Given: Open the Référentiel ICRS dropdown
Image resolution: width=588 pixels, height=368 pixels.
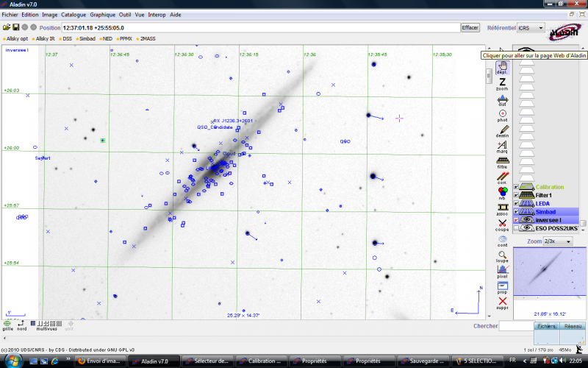Looking at the screenshot, I should tap(531, 28).
